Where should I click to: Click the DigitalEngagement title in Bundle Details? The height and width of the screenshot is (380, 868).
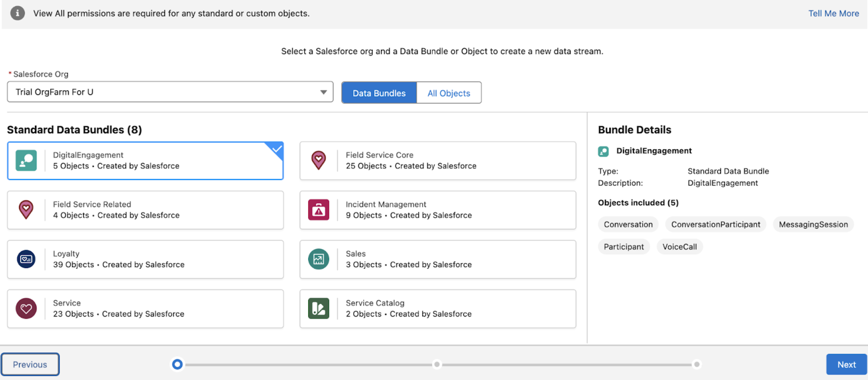click(x=654, y=151)
